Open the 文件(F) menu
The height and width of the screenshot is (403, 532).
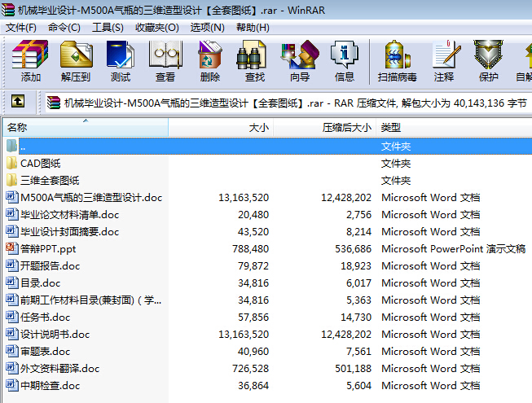click(21, 28)
